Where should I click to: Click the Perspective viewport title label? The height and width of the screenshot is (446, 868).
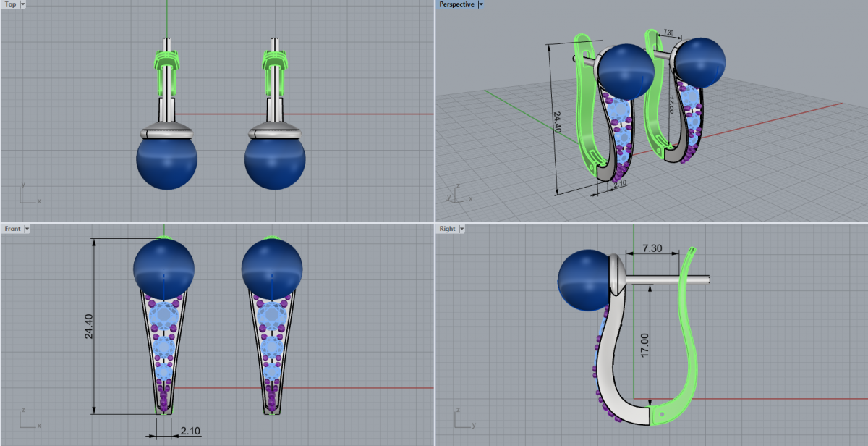pos(456,4)
